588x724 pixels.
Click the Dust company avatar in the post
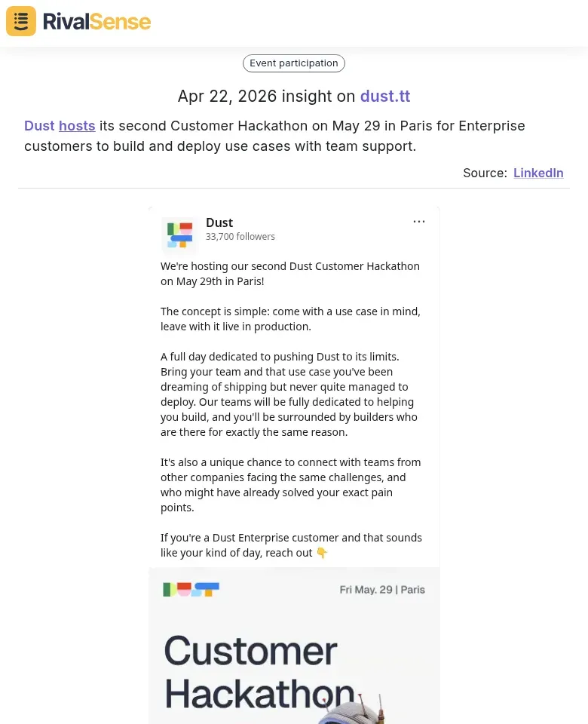179,235
